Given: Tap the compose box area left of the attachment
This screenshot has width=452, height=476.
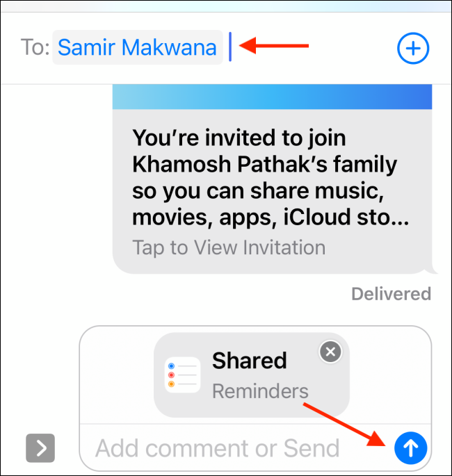Looking at the screenshot, I should [117, 375].
